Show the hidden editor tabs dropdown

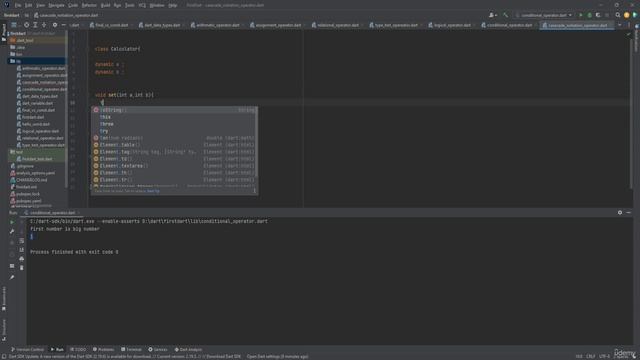(x=620, y=25)
